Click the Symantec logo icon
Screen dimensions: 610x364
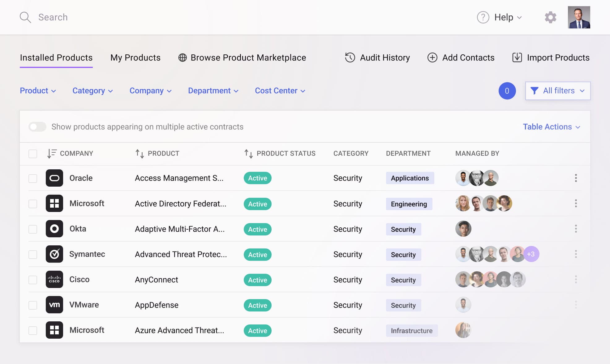click(54, 254)
